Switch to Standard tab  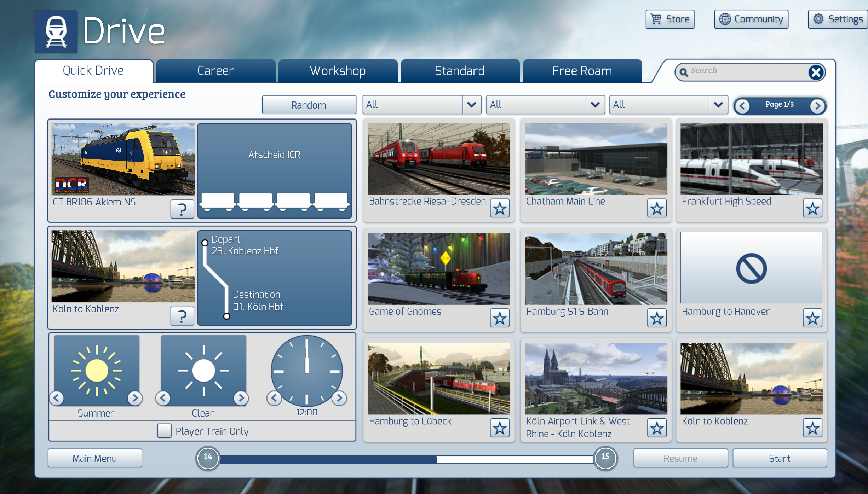(x=460, y=71)
